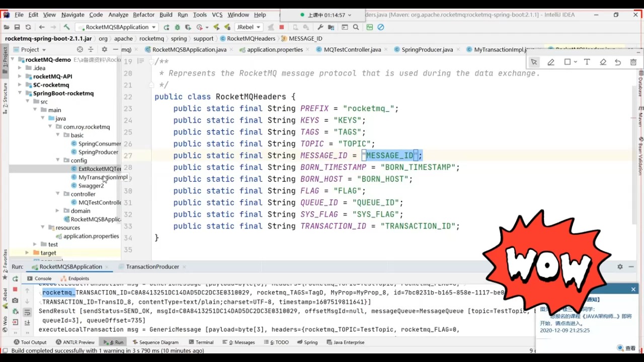Open the Navigate menu
The image size is (644, 362).
(73, 15)
